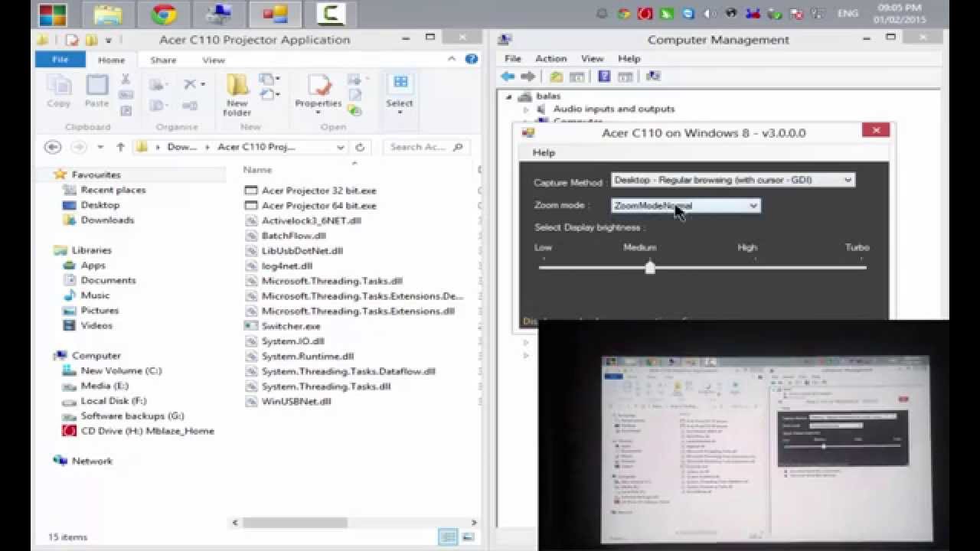Open quick access toolbar customize arrow

point(109,40)
